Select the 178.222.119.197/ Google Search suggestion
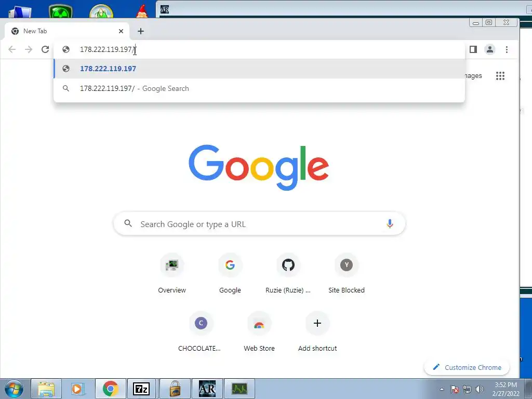The width and height of the screenshot is (532, 399). click(x=259, y=88)
